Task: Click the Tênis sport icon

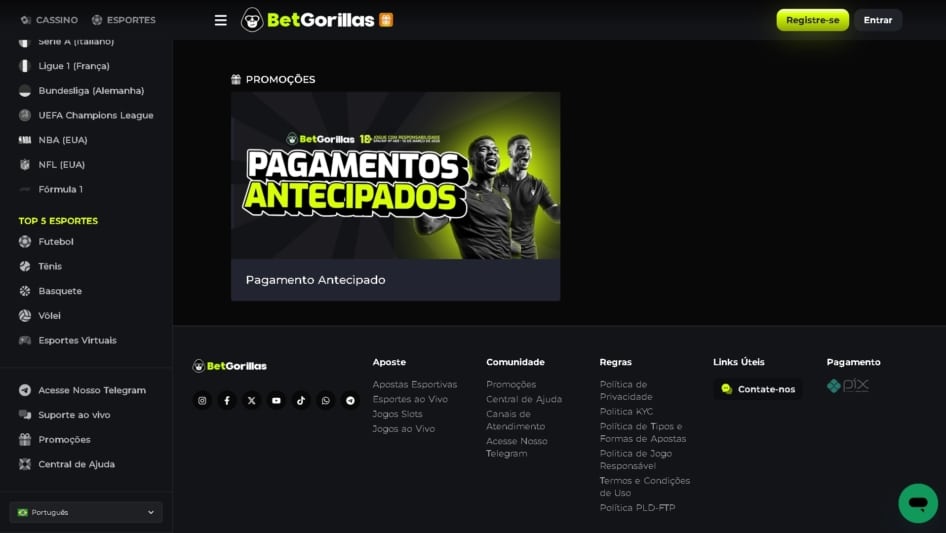Action: pyautogui.click(x=25, y=266)
